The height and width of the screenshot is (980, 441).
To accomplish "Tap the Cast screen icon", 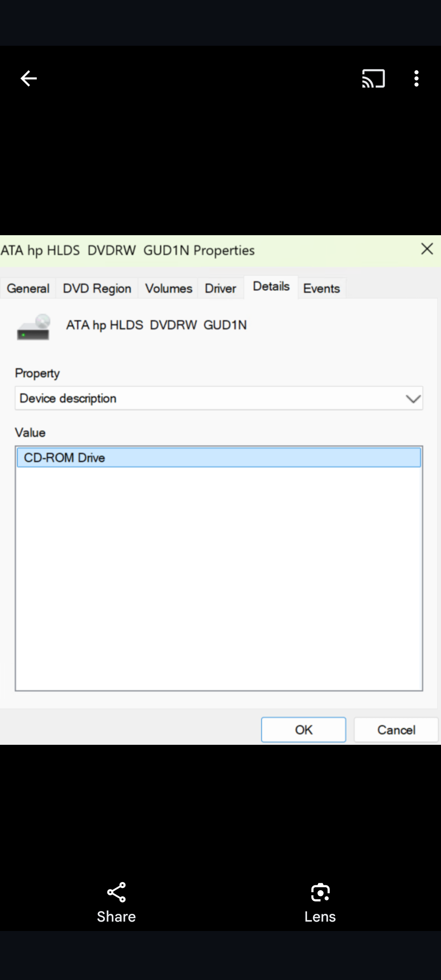I will (x=373, y=78).
